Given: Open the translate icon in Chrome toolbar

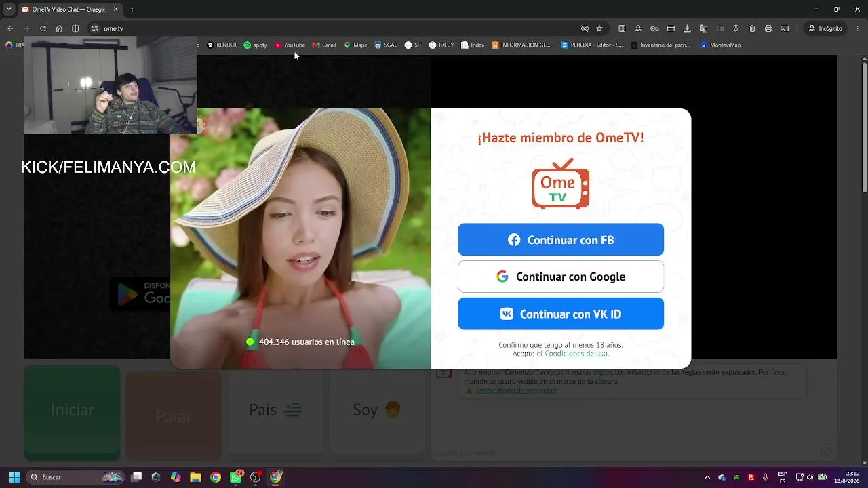Looking at the screenshot, I should pos(703,28).
